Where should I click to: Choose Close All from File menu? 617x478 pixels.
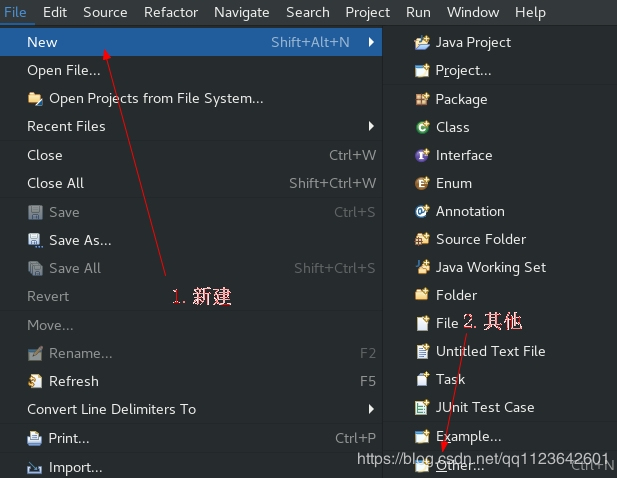56,183
